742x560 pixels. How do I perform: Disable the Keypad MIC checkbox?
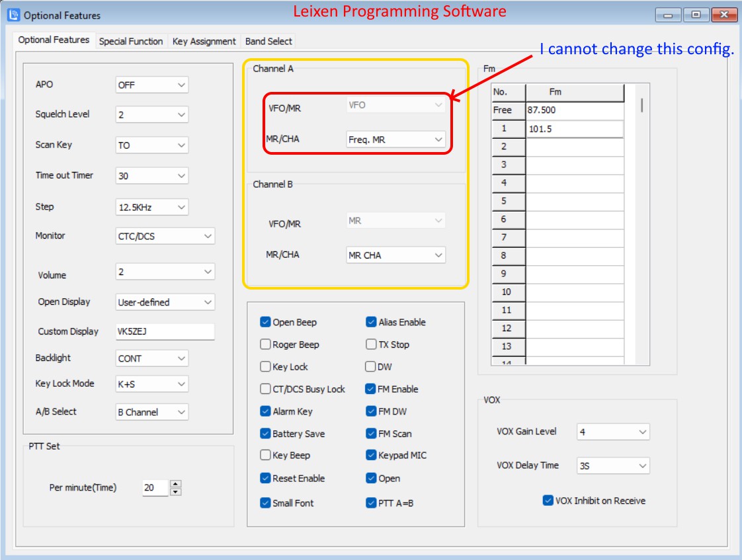[371, 455]
